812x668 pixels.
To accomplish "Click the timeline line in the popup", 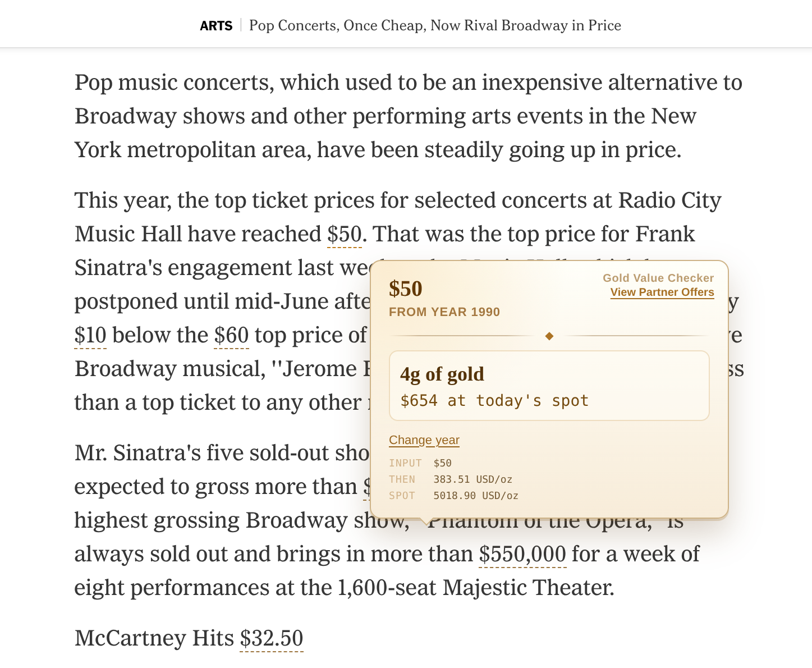I will pos(549,336).
